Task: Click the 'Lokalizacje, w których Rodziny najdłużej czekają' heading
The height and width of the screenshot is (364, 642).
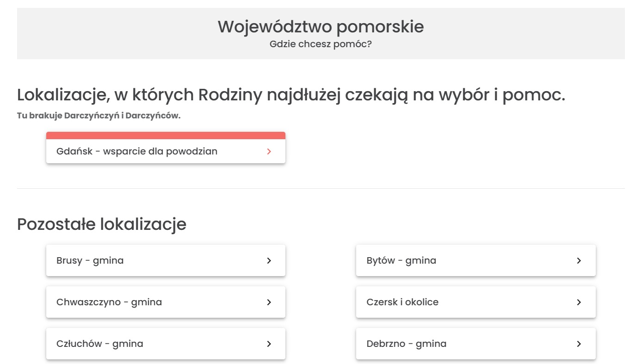Action: pyautogui.click(x=291, y=95)
